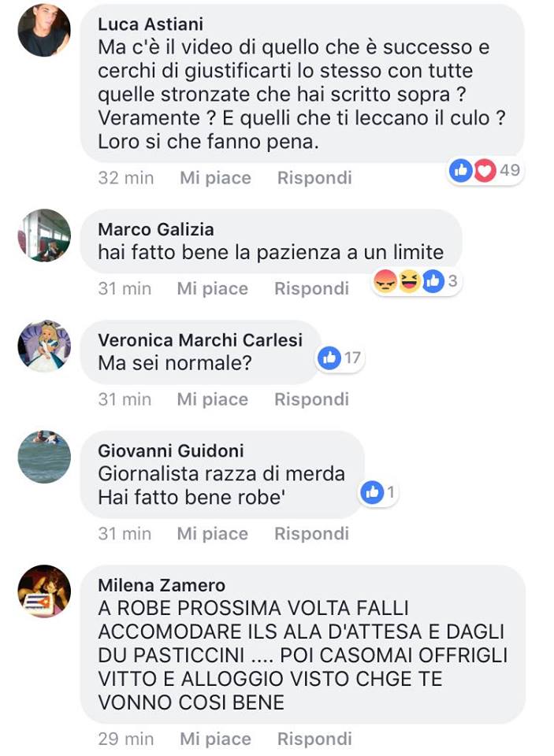
Task: Open Milena Zamero's name link
Action: [162, 585]
